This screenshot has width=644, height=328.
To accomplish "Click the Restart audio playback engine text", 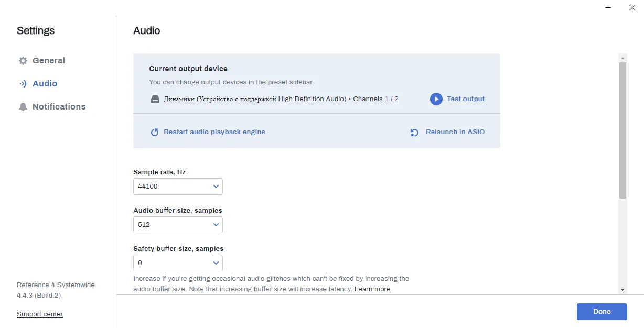I will point(214,132).
